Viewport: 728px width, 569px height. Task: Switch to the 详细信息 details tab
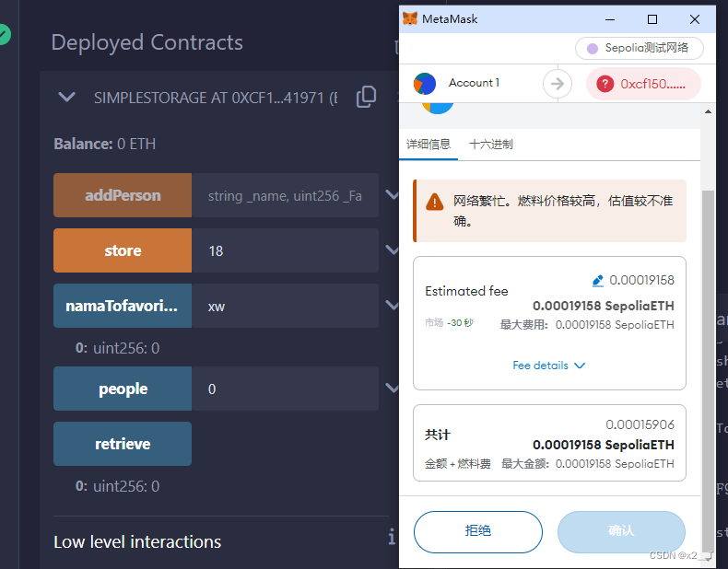(429, 145)
